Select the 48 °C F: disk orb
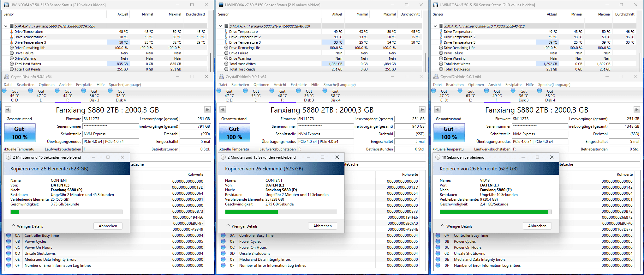 (272, 90)
